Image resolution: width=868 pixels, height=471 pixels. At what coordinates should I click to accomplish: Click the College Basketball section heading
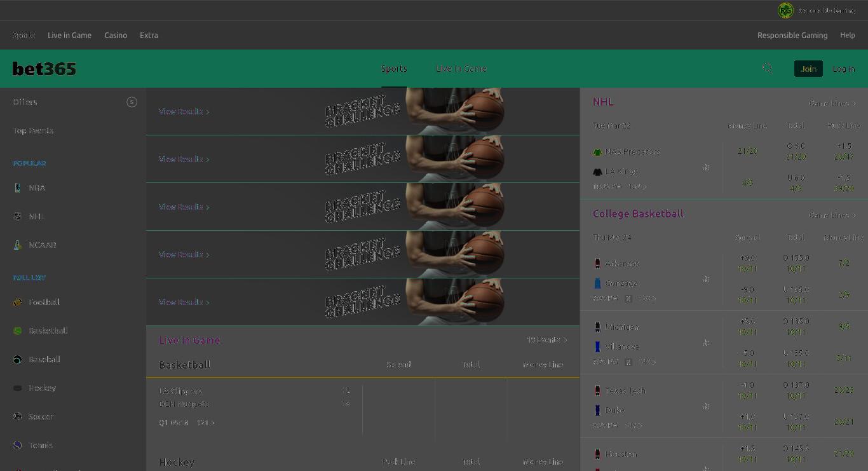pos(638,214)
